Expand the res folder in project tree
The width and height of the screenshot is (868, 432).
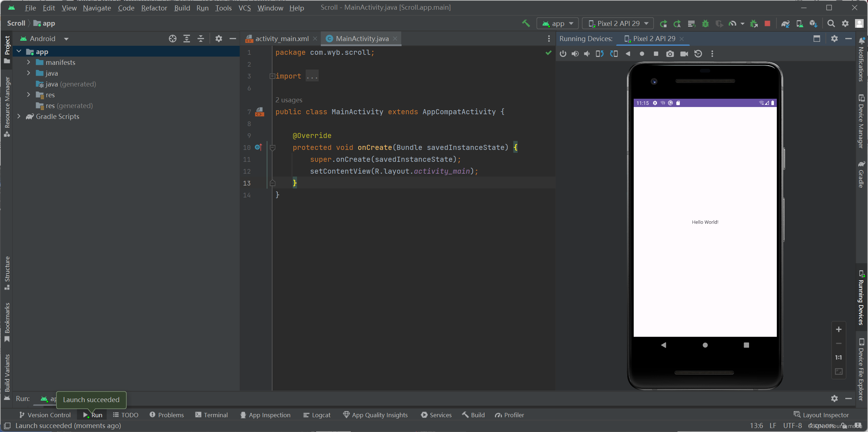tap(29, 95)
